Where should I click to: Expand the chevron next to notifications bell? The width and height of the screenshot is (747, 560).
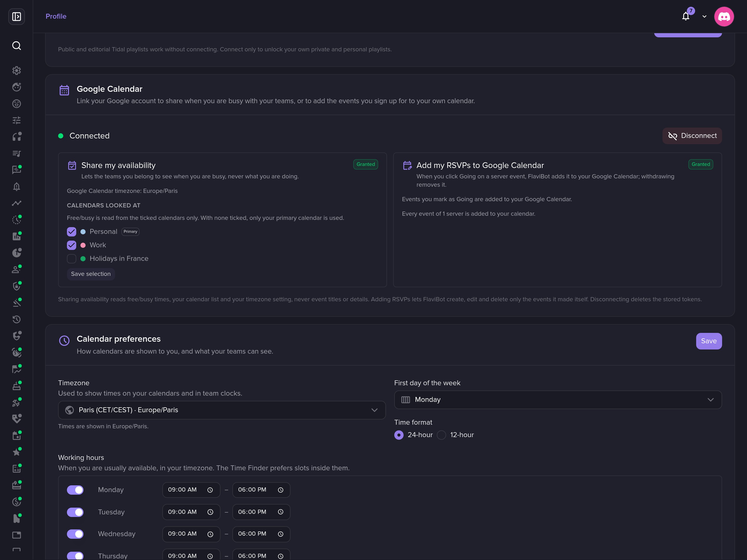click(704, 16)
